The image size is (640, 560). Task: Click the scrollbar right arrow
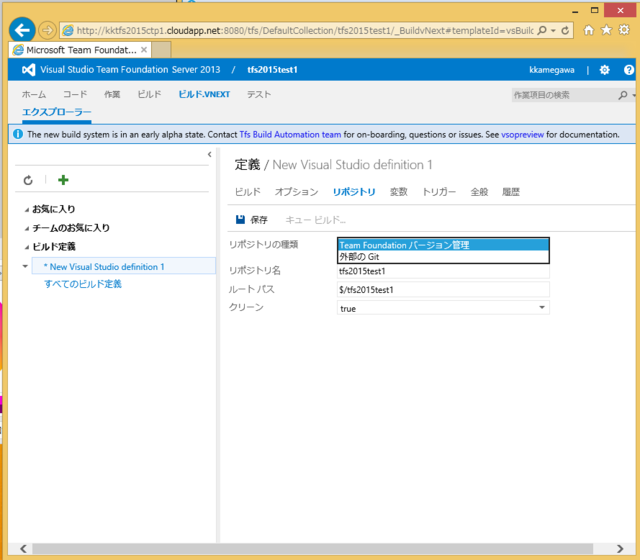click(x=620, y=548)
